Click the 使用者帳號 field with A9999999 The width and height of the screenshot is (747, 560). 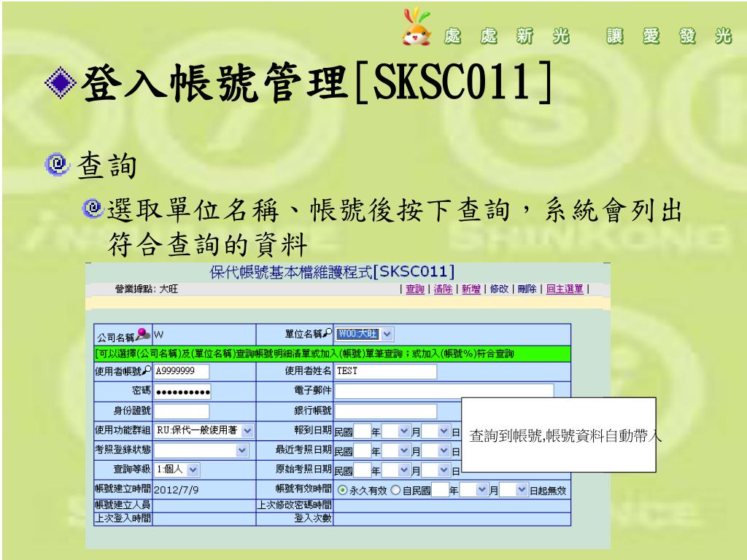pyautogui.click(x=182, y=371)
